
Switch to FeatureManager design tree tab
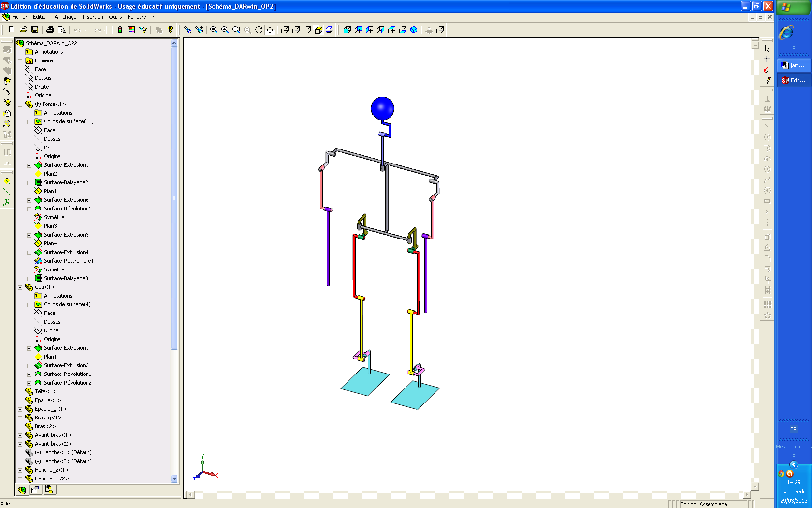coord(22,490)
